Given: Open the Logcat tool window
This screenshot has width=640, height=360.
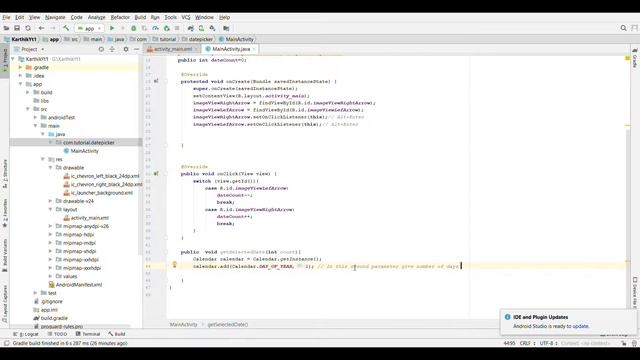Looking at the screenshot, I should (26, 334).
